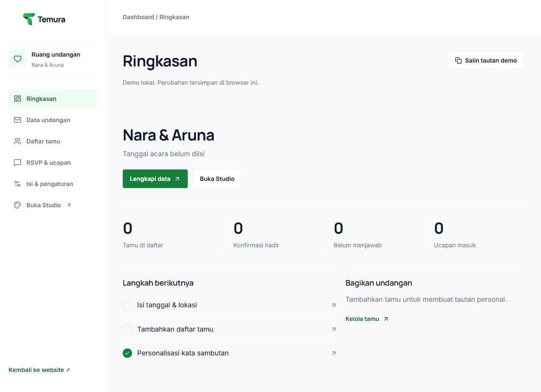The image size is (541, 392).
Task: Open Buka Studio from the sidebar
Action: pyautogui.click(x=53, y=205)
